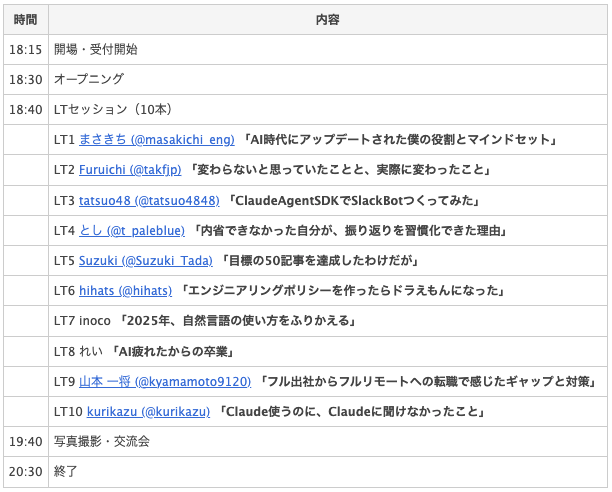Follow the kurikazu (@kurikazu) link
The width and height of the screenshot is (612, 492).
point(144,412)
